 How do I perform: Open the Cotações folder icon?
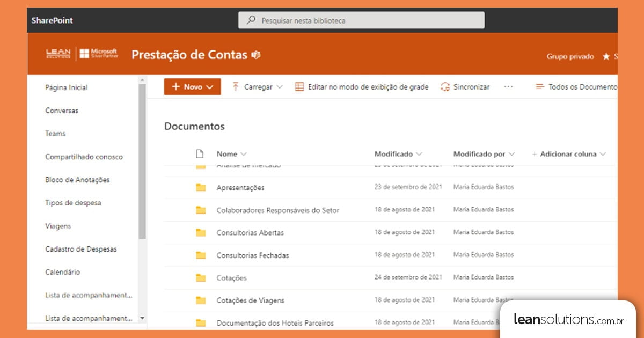click(x=201, y=277)
